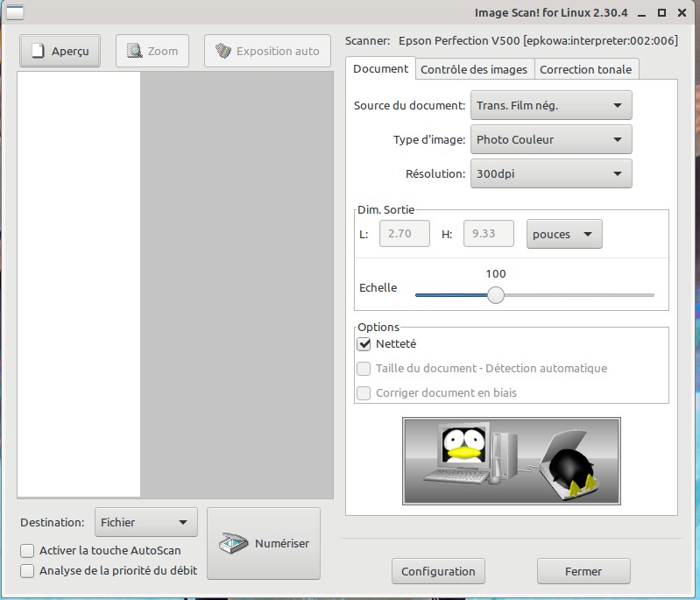Open the Destination Fichier dropdown
This screenshot has height=600, width=700.
[146, 522]
